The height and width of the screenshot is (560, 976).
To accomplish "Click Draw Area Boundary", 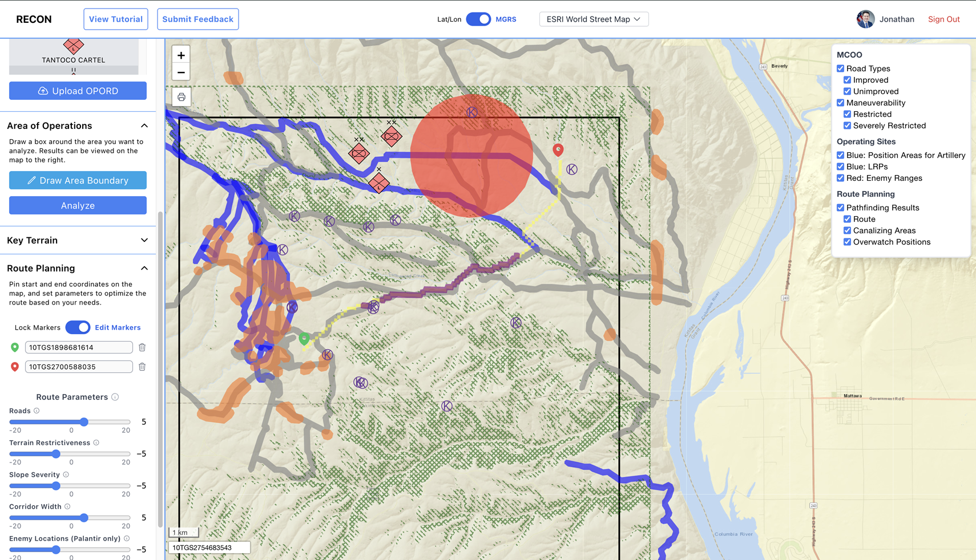I will click(x=78, y=180).
